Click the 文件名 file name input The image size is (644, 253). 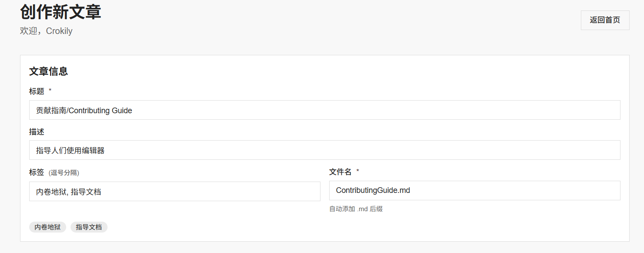[x=474, y=191]
